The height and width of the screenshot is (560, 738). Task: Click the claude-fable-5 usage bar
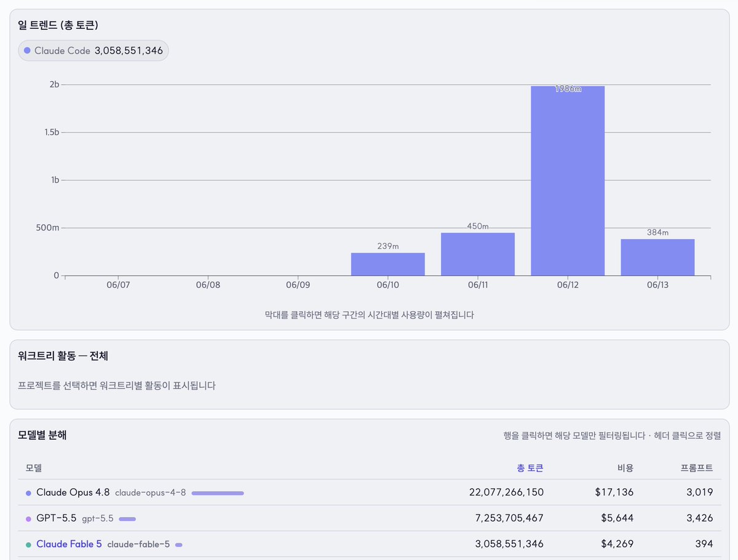[x=179, y=545]
